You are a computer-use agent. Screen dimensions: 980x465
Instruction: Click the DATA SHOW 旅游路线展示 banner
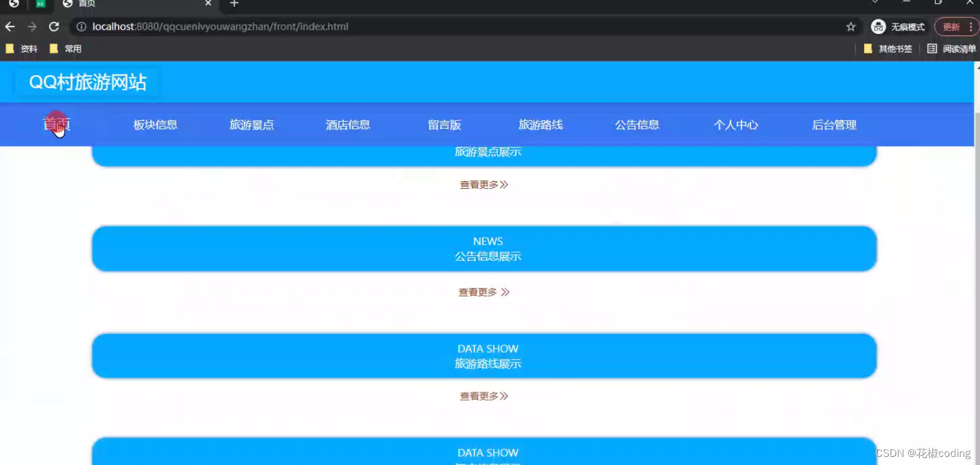coord(484,356)
